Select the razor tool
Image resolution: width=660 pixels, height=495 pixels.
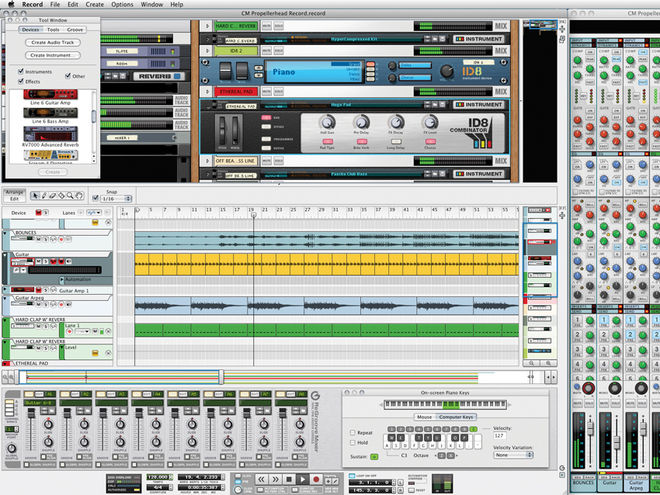click(x=61, y=195)
